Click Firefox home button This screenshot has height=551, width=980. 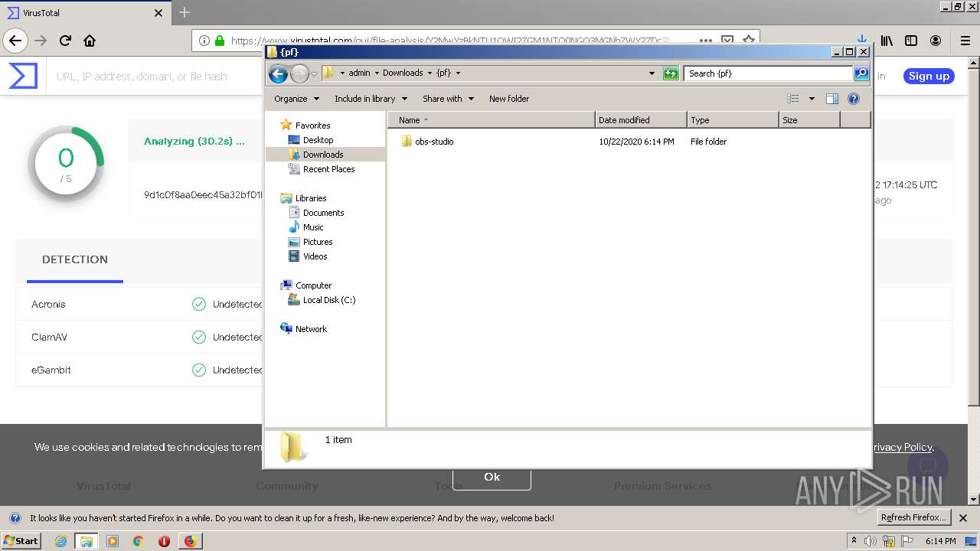(90, 41)
